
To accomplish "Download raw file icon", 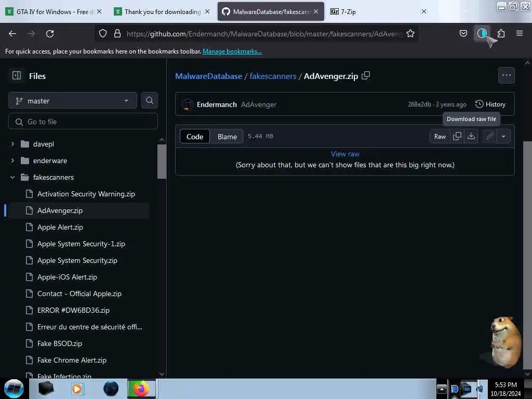I will coord(471,136).
